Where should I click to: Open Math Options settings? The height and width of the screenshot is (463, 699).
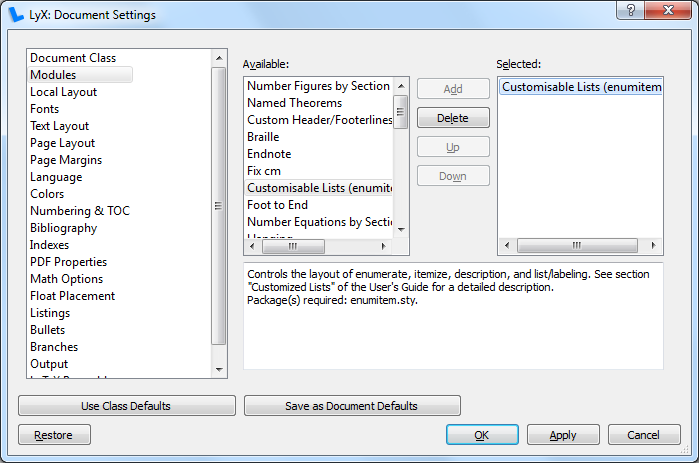click(66, 279)
